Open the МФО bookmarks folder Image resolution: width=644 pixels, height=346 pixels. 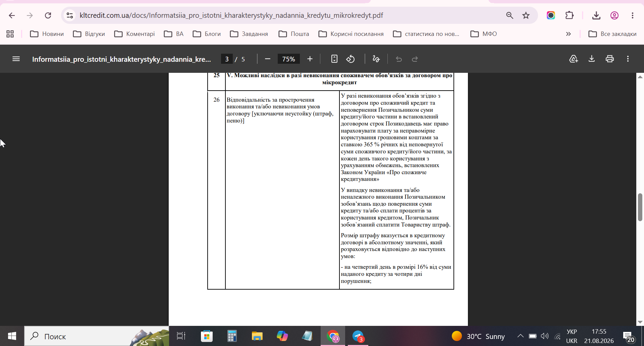pos(483,34)
